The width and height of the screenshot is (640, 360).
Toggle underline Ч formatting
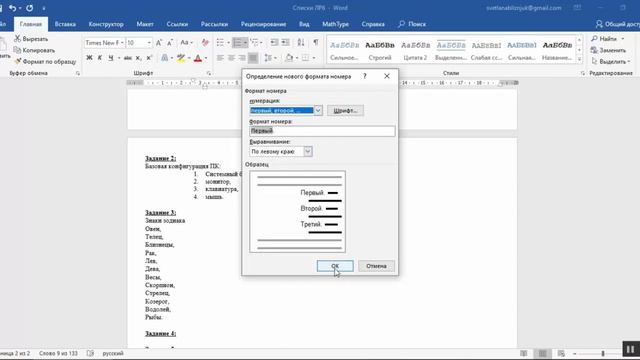click(x=111, y=58)
